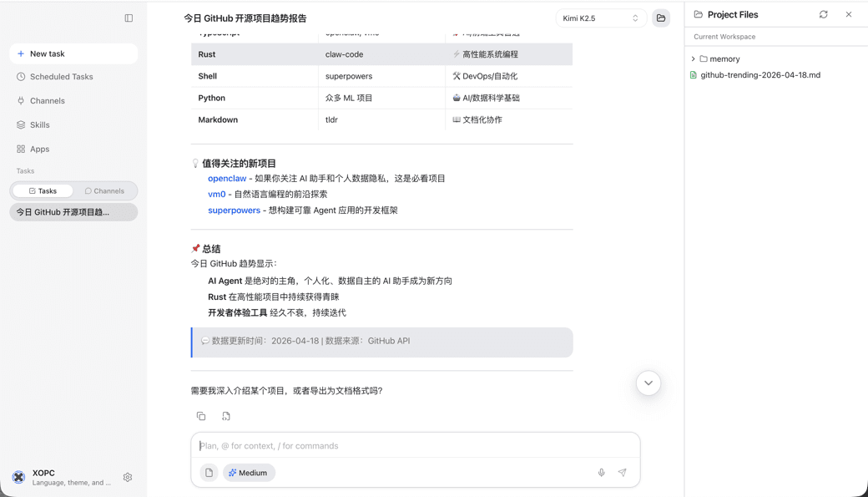Send the message
Screen dimensions: 868x497
pos(622,472)
